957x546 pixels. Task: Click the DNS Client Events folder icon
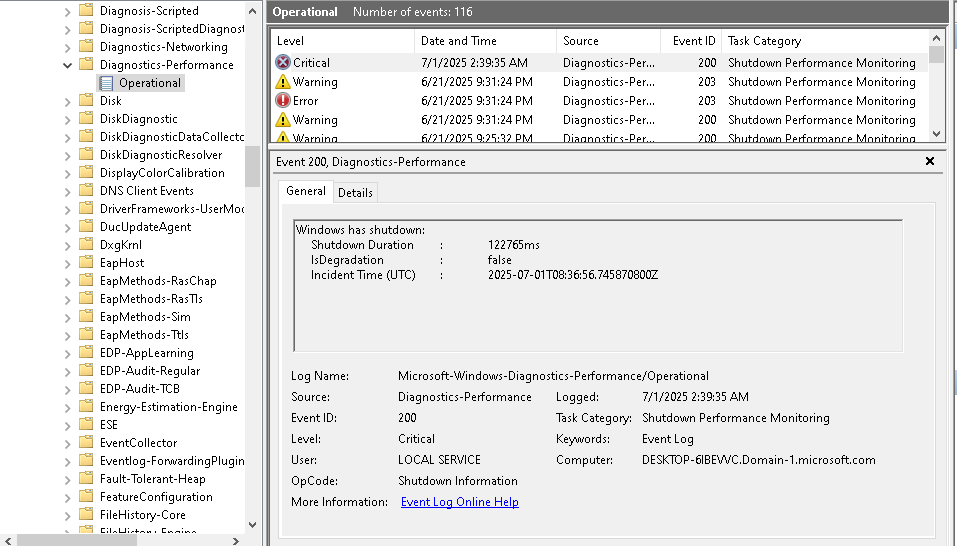[x=86, y=190]
